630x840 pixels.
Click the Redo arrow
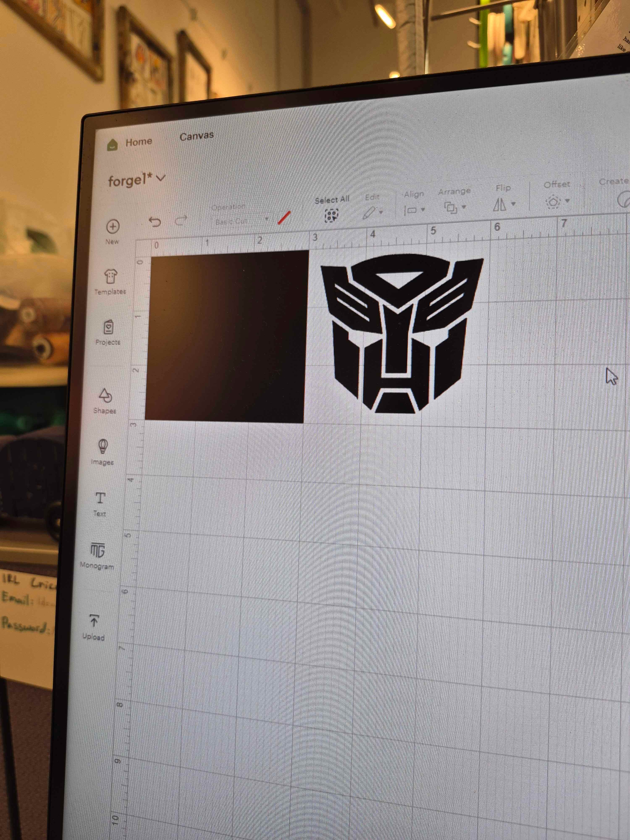pyautogui.click(x=181, y=220)
